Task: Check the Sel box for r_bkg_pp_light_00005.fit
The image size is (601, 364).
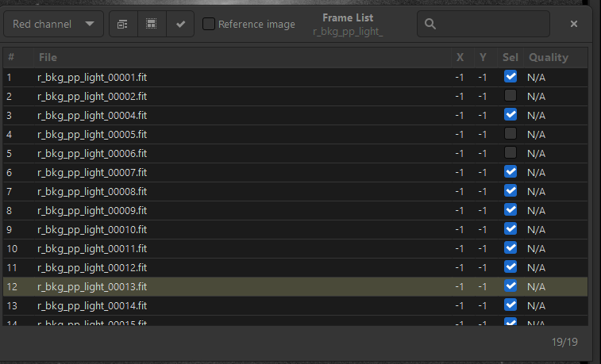Action: [x=510, y=134]
